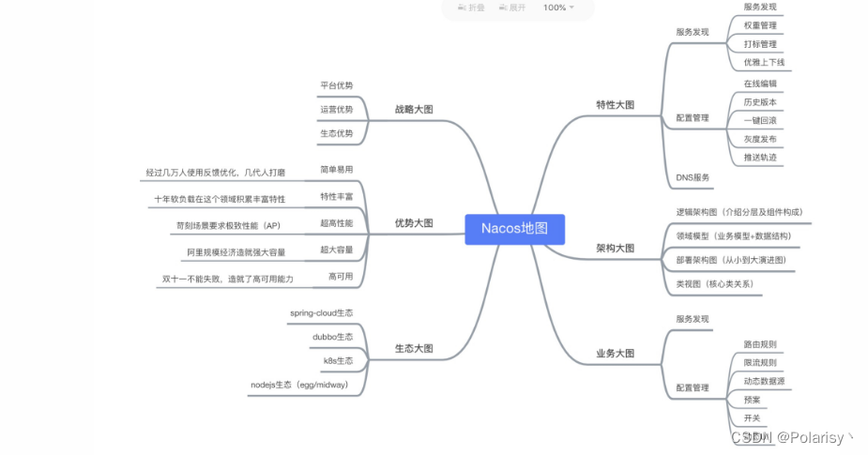The width and height of the screenshot is (868, 455).
Task: Click the 开关 node
Action: click(752, 418)
